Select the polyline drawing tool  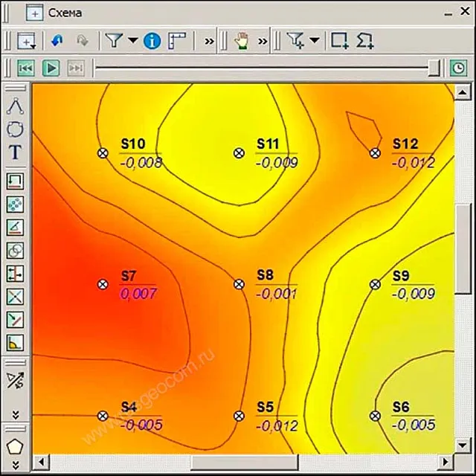(15, 106)
